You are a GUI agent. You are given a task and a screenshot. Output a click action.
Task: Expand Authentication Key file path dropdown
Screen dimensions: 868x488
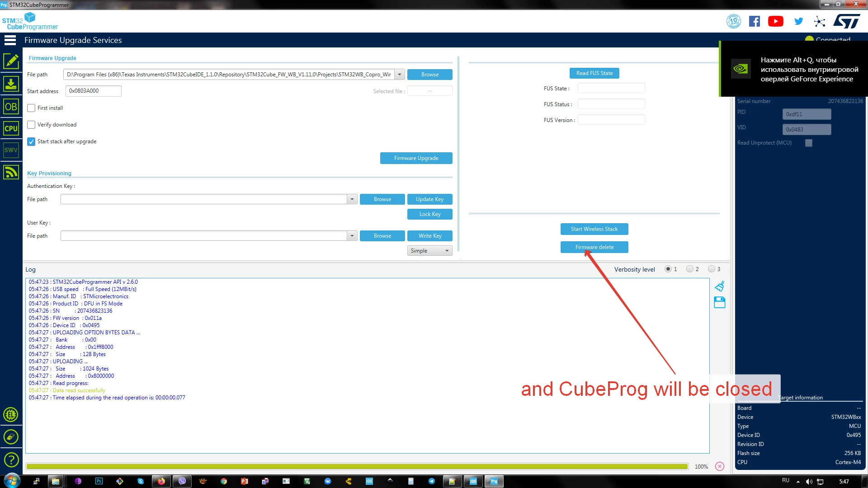352,199
